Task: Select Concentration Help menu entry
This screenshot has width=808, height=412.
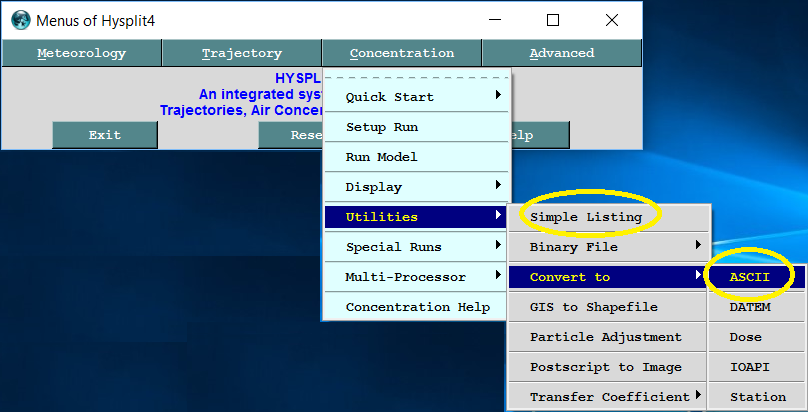Action: click(x=416, y=307)
